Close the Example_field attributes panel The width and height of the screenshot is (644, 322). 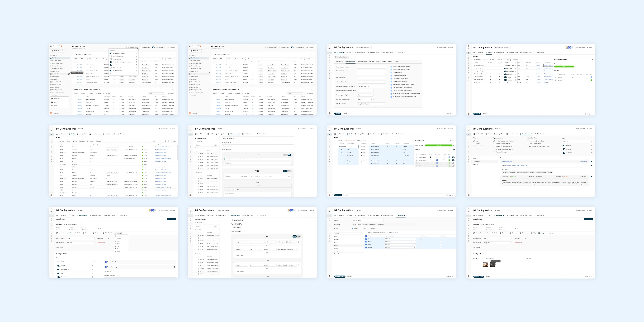592,60
